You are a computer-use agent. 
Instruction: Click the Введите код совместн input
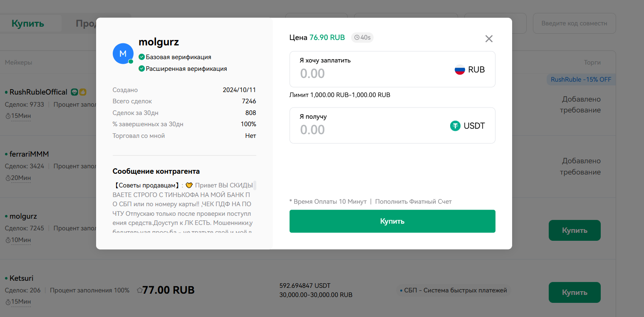click(574, 23)
